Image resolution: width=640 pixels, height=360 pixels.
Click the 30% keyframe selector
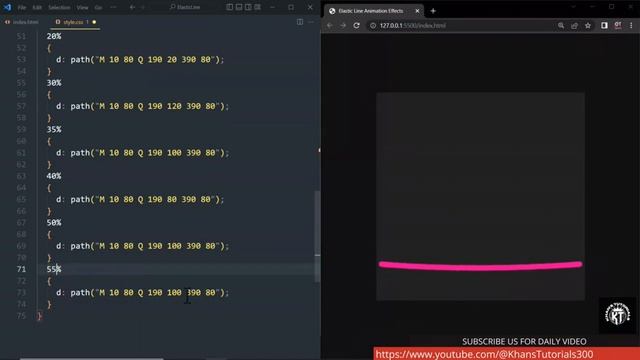point(53,82)
